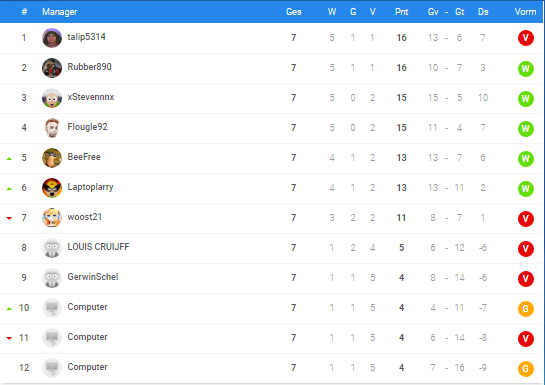Click the green W form badge for Rubber890
Image resolution: width=545 pixels, height=385 pixels.
coord(526,68)
